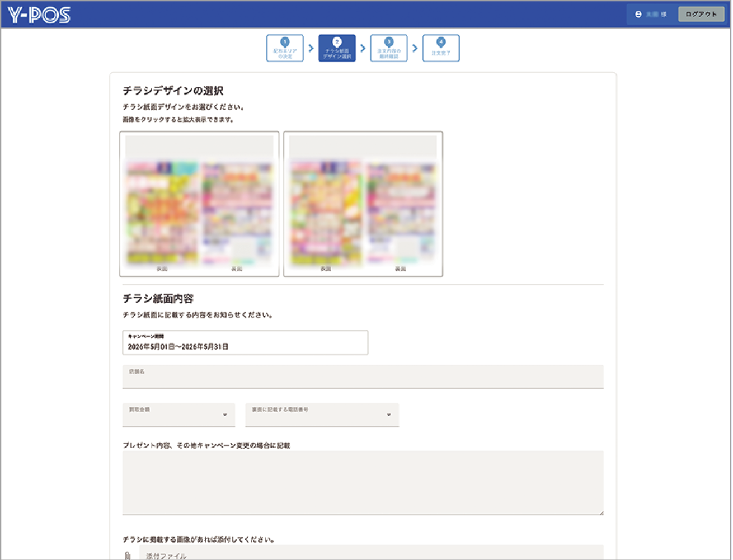This screenshot has width=733, height=560.
Task: Click the 画像をクリックすると拡大表示できます text
Action: coord(178,120)
